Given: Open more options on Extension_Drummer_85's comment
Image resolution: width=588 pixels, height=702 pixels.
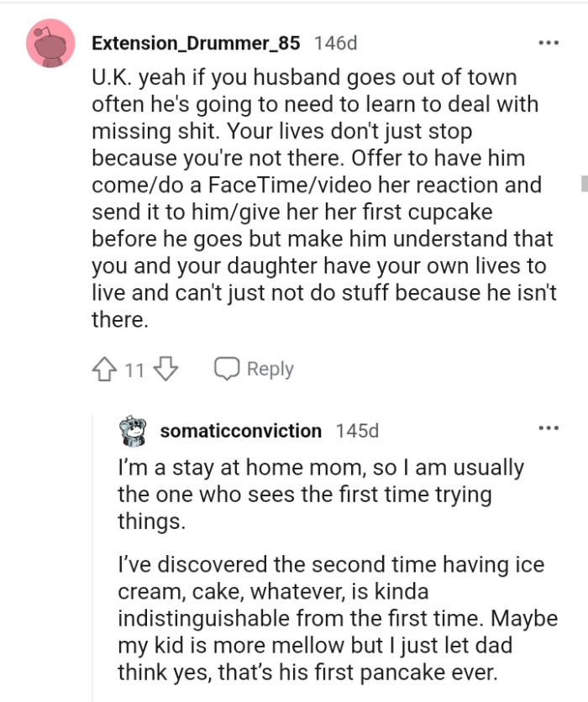Looking at the screenshot, I should [549, 42].
